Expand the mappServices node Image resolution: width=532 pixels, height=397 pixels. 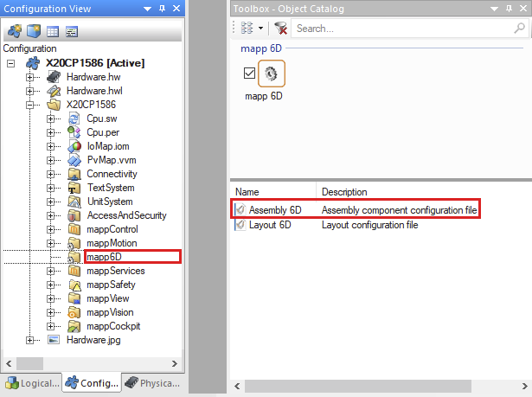coord(50,271)
